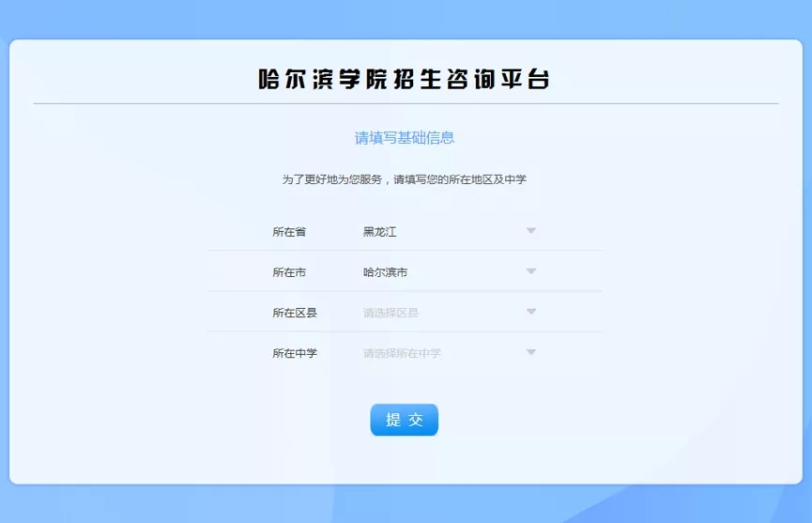Open the 所在区县 dropdown arrow
Viewport: 812px width, 523px height.
[530, 311]
